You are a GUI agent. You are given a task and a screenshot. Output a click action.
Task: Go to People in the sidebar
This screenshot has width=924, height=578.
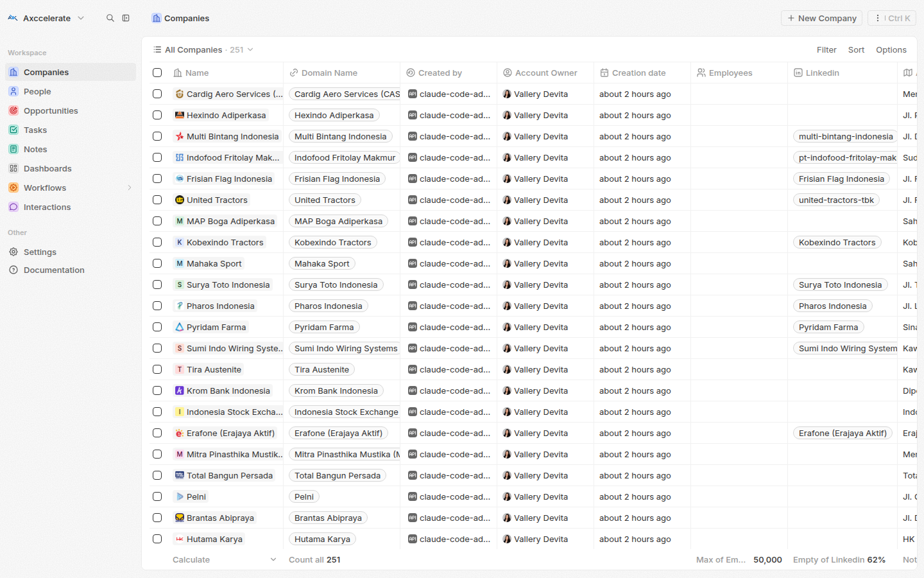[x=71, y=92]
